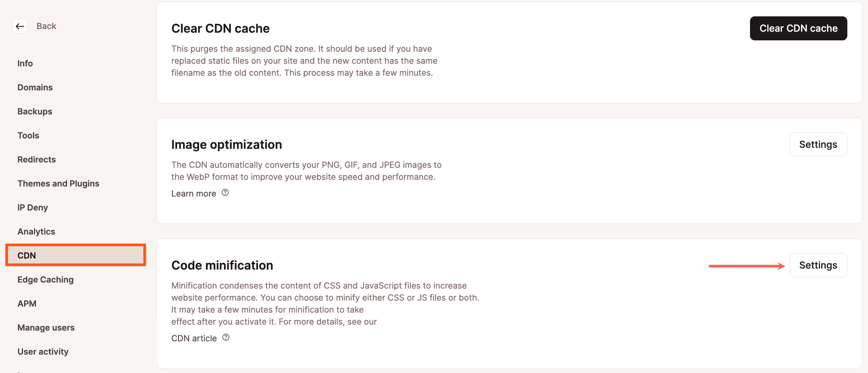Select Tools from the sidebar

click(x=28, y=135)
